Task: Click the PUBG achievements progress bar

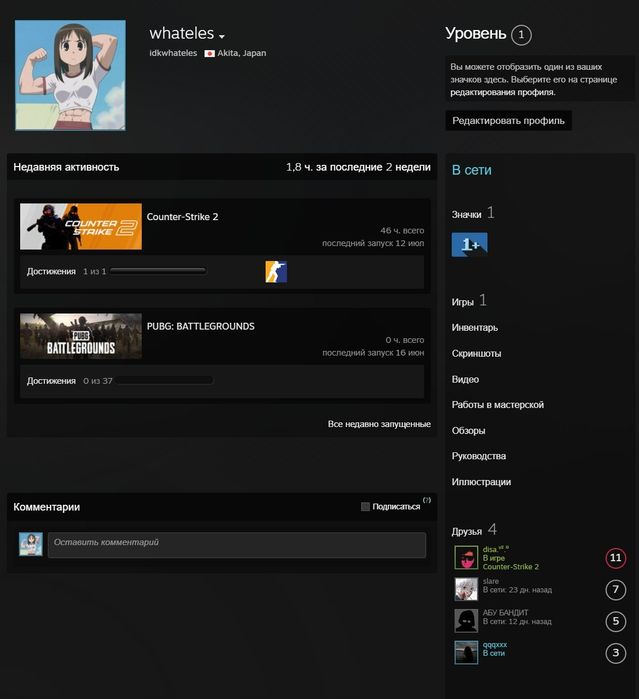Action: [165, 381]
